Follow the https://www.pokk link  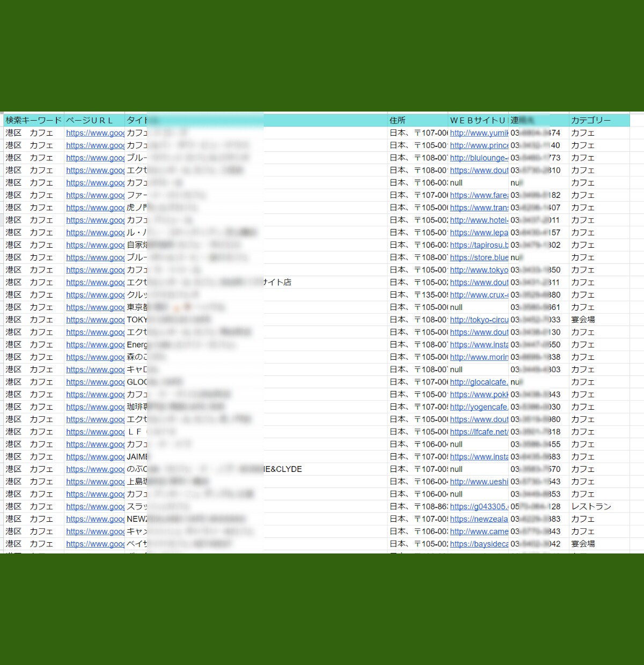pos(479,394)
